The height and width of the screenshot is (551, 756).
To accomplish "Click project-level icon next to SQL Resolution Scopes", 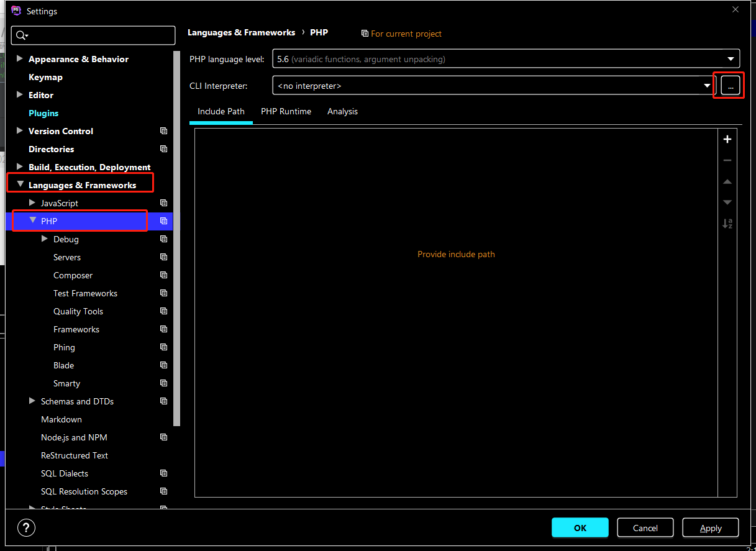I will point(164,491).
